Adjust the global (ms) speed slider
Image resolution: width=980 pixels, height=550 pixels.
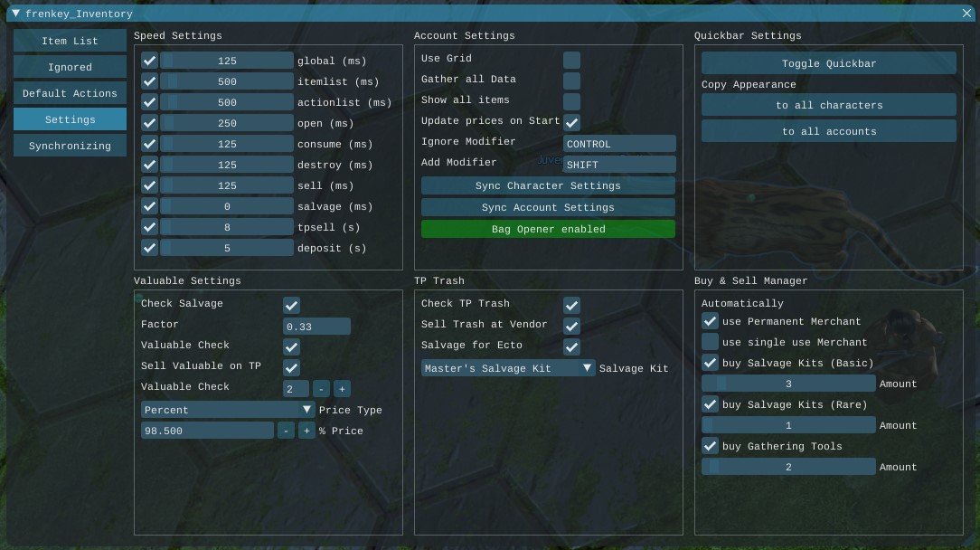[227, 61]
